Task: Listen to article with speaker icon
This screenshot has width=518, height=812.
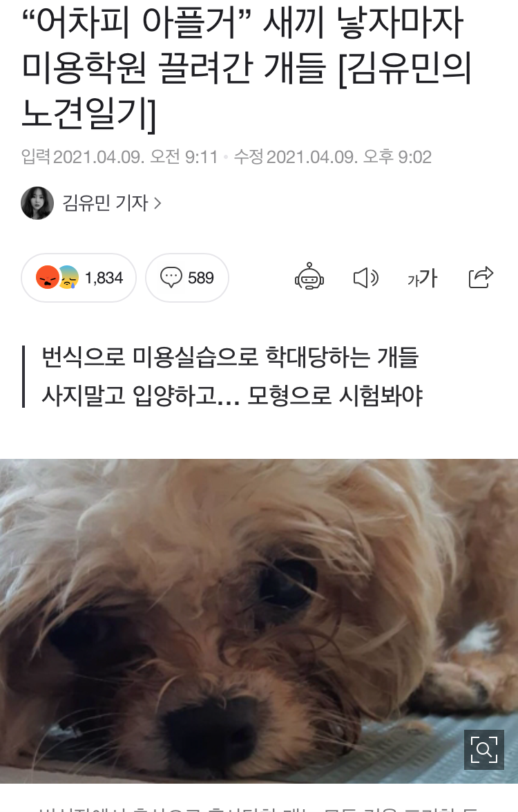Action: pos(366,278)
